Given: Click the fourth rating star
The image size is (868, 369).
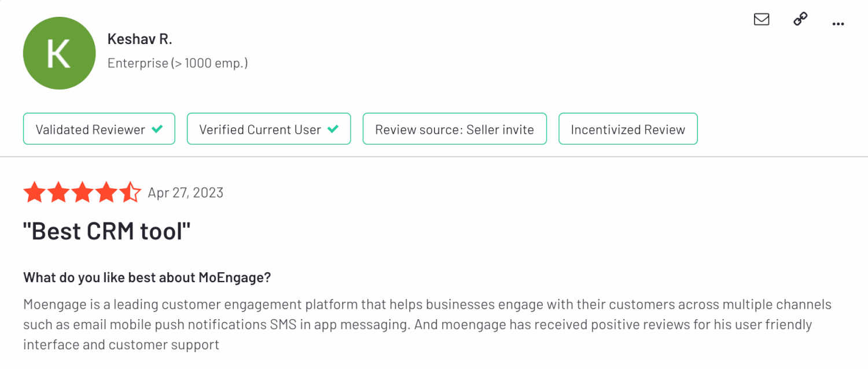Looking at the screenshot, I should tap(106, 192).
